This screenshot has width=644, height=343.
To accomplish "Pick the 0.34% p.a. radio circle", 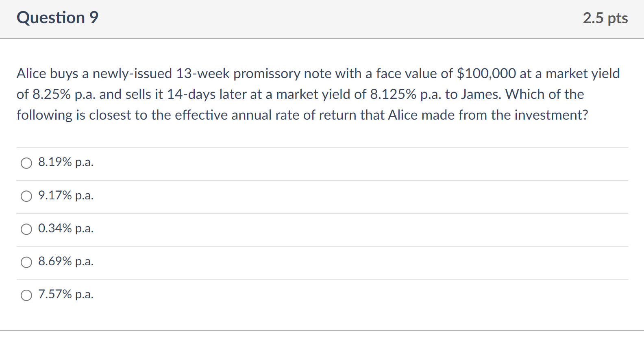I will tap(26, 229).
